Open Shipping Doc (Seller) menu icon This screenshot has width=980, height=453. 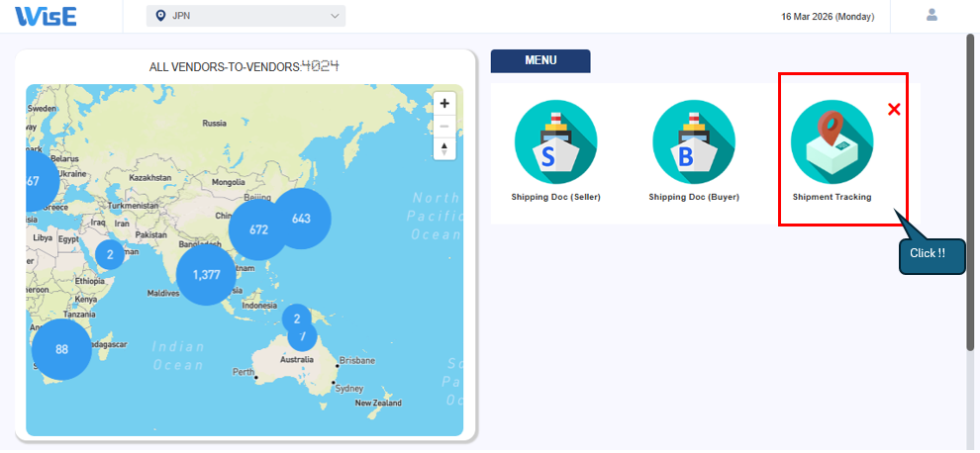click(x=555, y=142)
